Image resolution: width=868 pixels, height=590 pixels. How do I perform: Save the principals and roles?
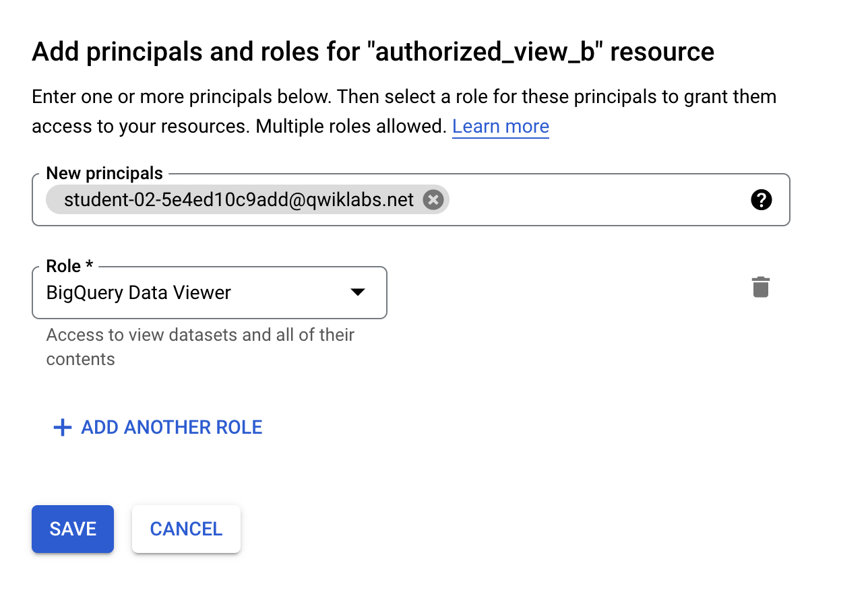[73, 529]
